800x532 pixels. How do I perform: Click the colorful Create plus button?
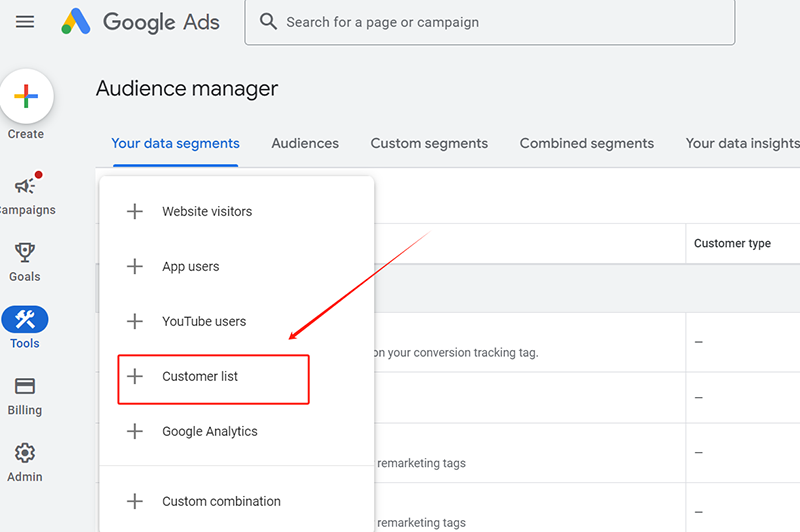pyautogui.click(x=26, y=97)
